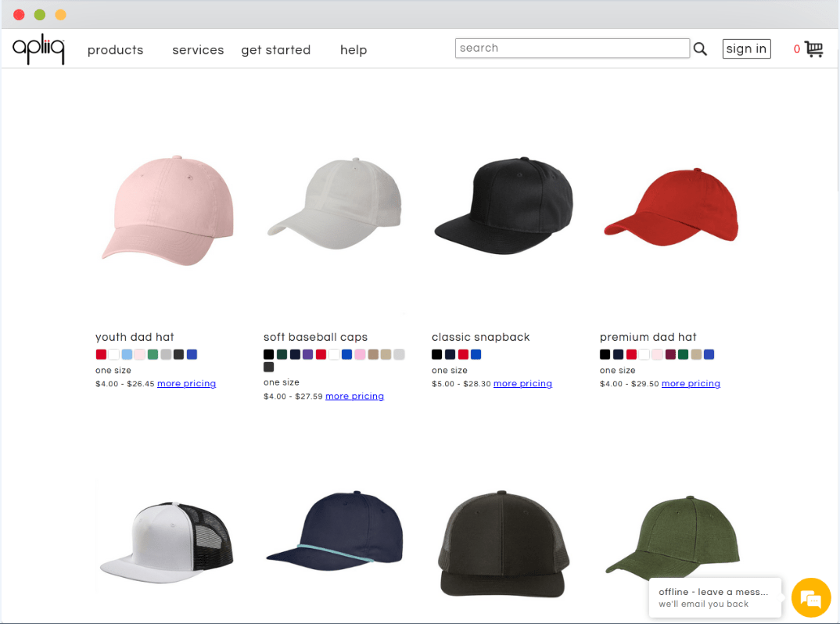The width and height of the screenshot is (840, 624).
Task: Open the classic snapback product title
Action: [480, 337]
